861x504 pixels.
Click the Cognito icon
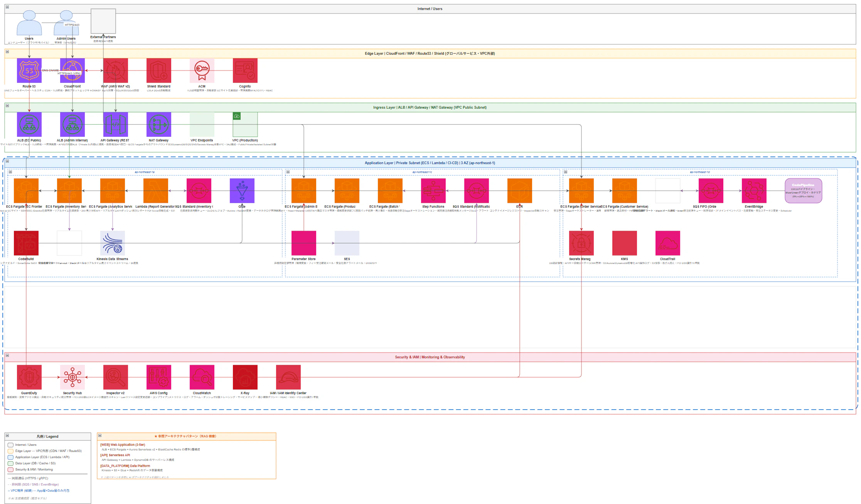[x=245, y=71]
